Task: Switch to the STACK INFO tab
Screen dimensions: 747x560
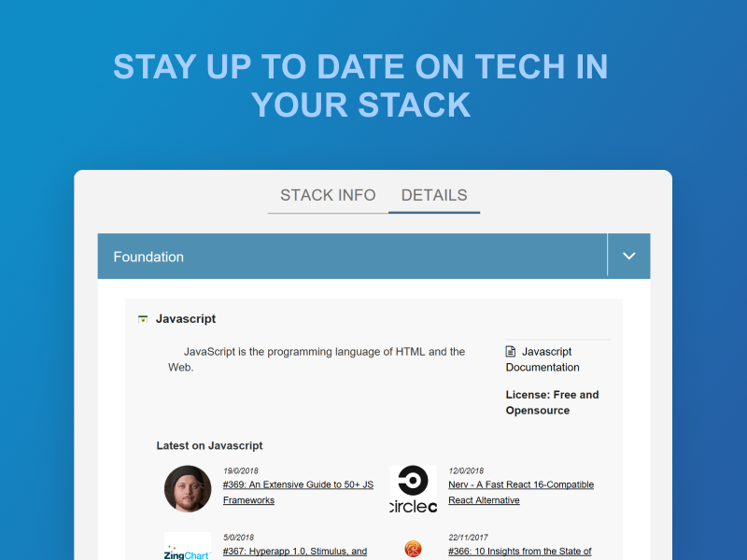Action: (328, 195)
